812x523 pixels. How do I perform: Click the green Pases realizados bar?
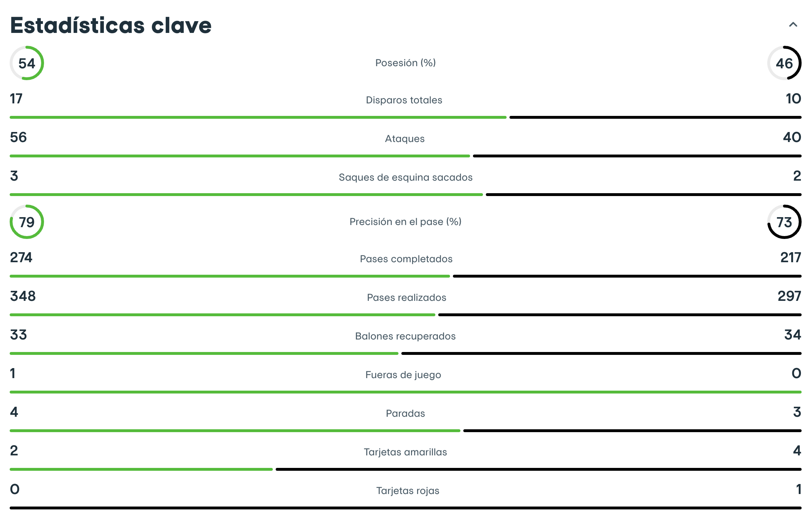222,315
